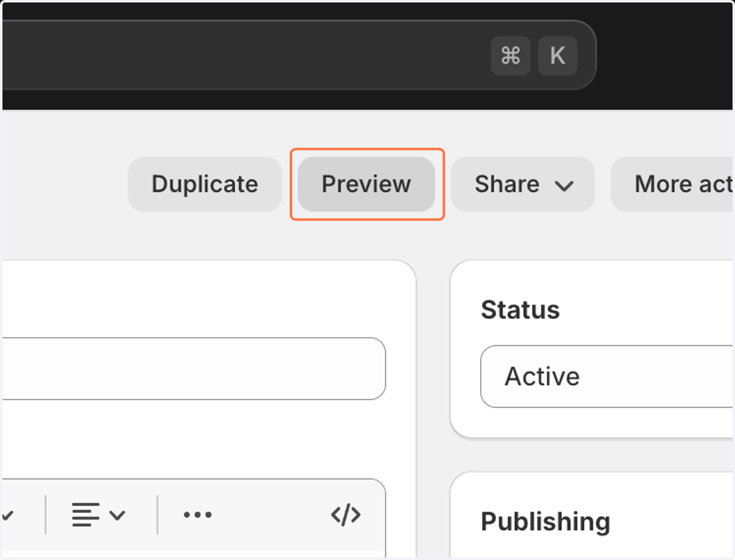Toggle HTML code view icon
The width and height of the screenshot is (735, 560).
pyautogui.click(x=346, y=515)
